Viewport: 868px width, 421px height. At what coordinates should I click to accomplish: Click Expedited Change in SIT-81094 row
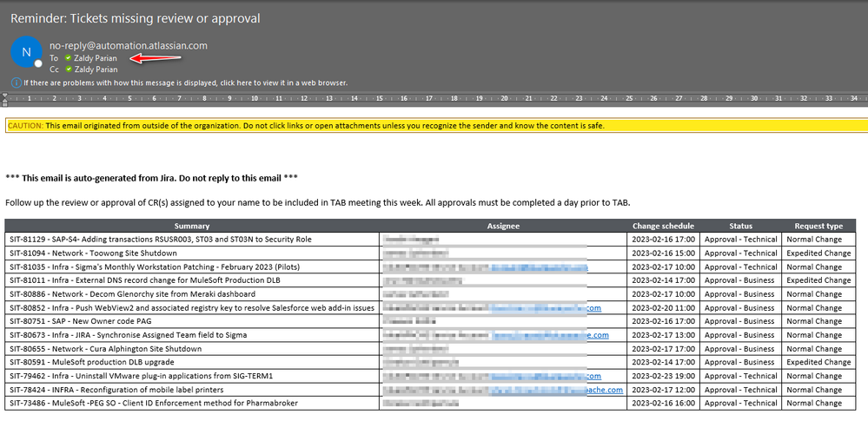[818, 253]
